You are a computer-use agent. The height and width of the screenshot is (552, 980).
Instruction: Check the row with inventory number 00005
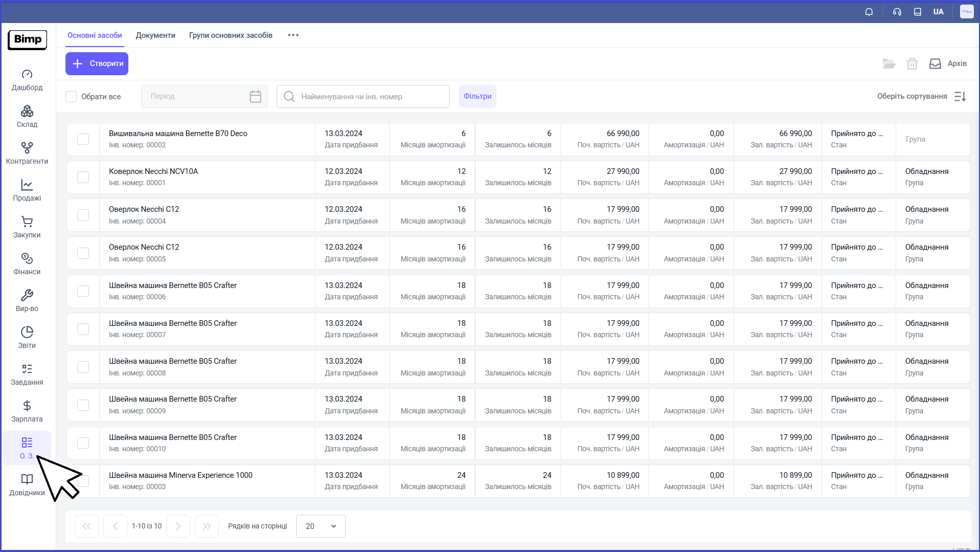(x=83, y=253)
